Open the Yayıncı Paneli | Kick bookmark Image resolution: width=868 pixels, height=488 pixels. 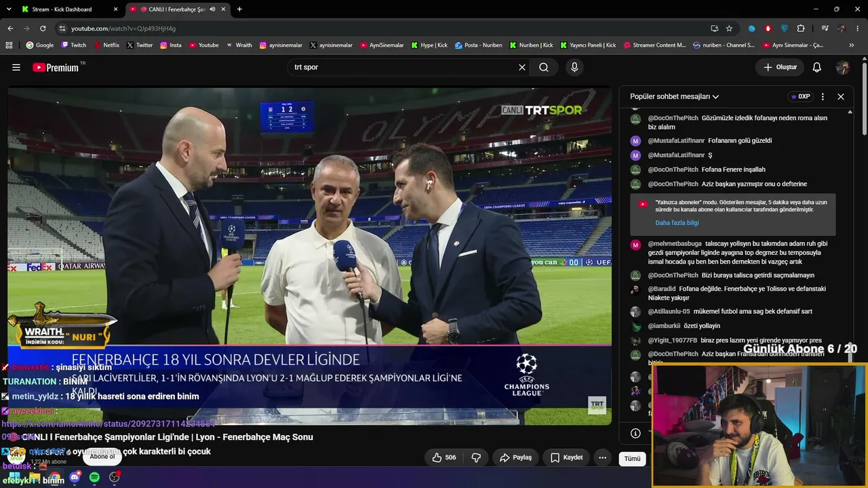pyautogui.click(x=588, y=45)
